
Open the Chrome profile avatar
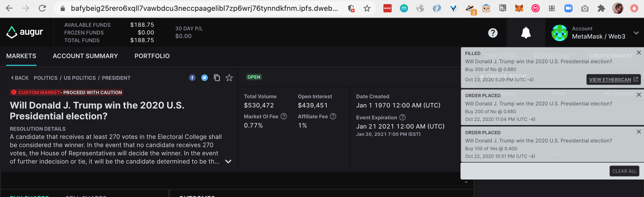tap(618, 8)
